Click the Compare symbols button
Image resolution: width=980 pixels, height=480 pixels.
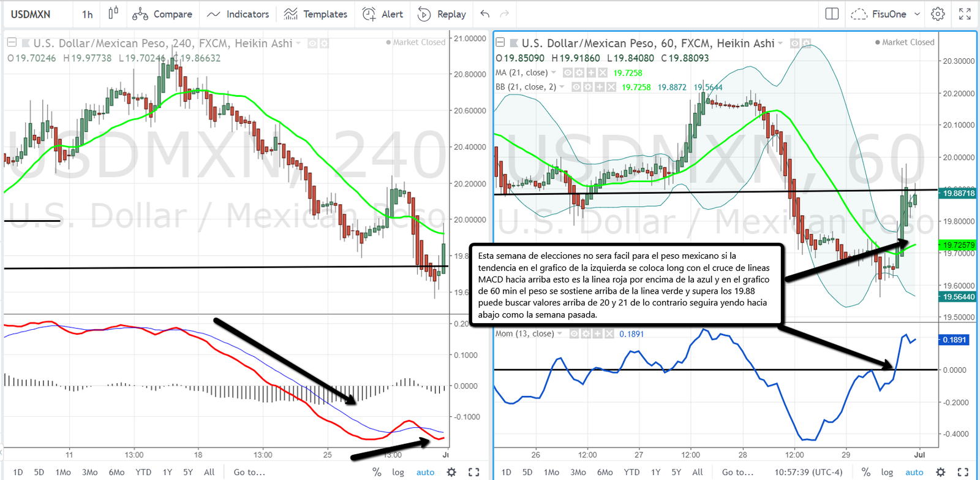click(162, 14)
